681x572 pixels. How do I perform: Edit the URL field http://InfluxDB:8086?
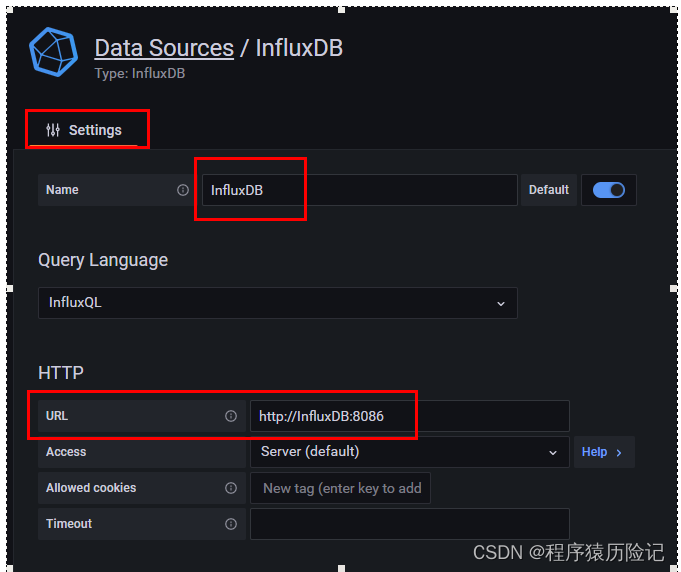(x=410, y=416)
